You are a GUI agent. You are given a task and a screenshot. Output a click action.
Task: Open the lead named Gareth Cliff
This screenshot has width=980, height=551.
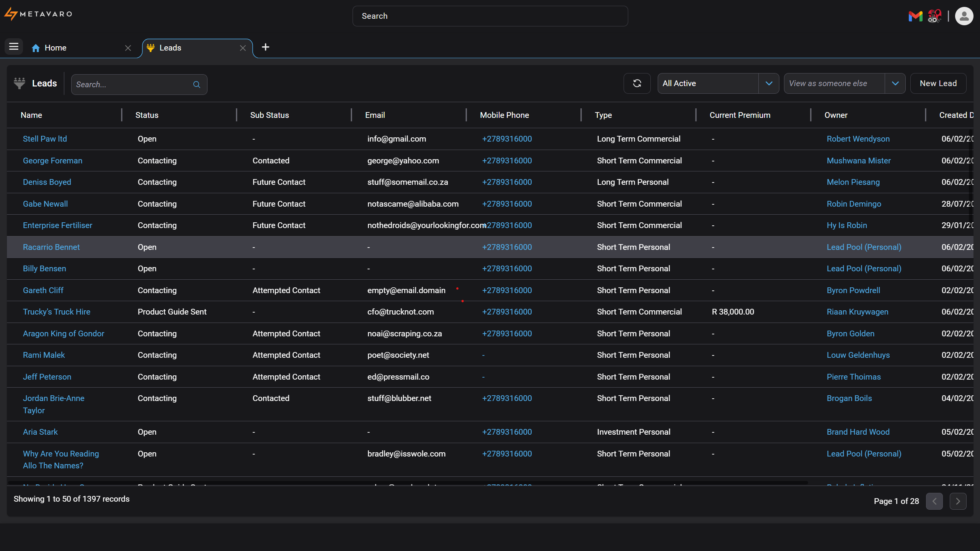43,290
